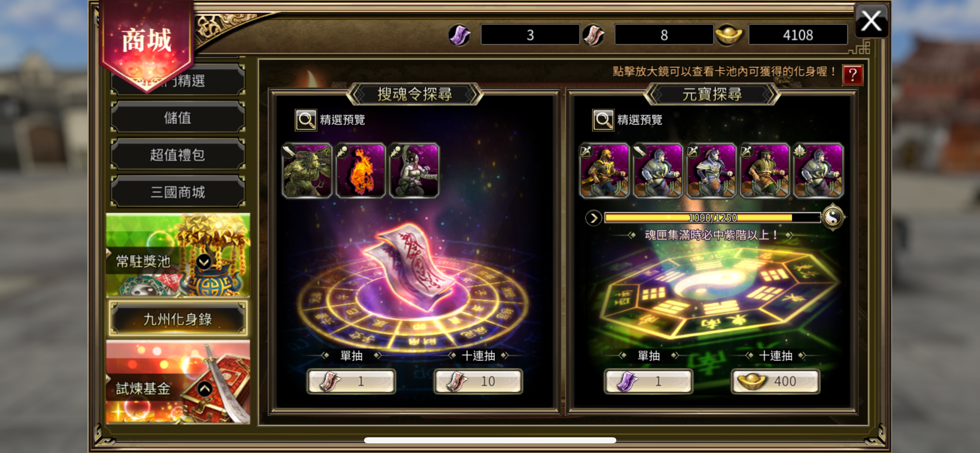This screenshot has height=453, width=980.
Task: Tap the yin-yang soul box icon
Action: [833, 217]
